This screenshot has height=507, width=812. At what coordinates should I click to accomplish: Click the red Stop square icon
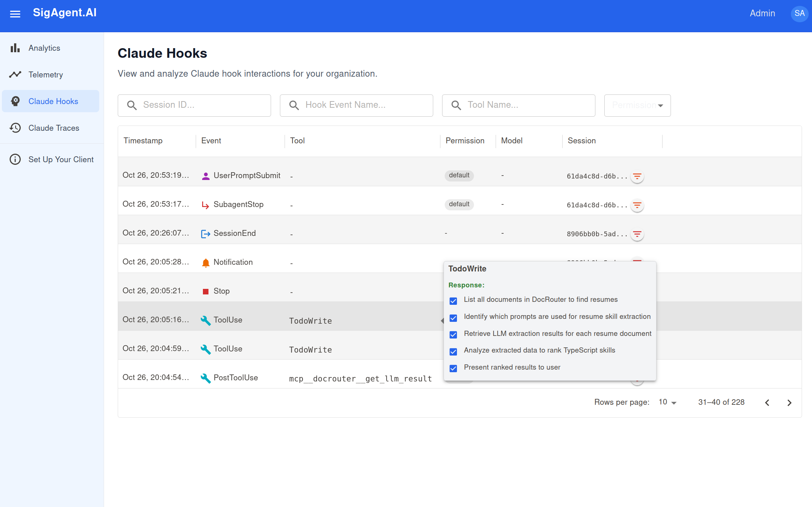click(205, 291)
